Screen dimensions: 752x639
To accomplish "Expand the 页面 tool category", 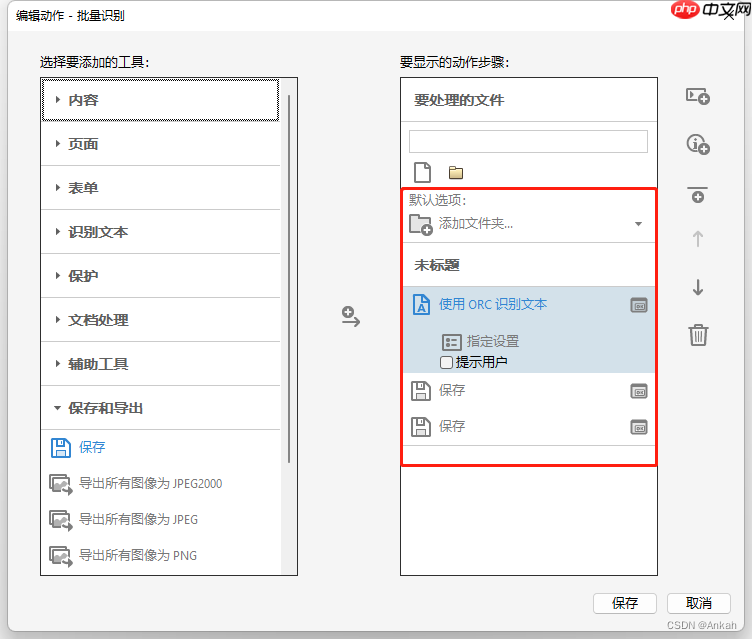I will [160, 144].
